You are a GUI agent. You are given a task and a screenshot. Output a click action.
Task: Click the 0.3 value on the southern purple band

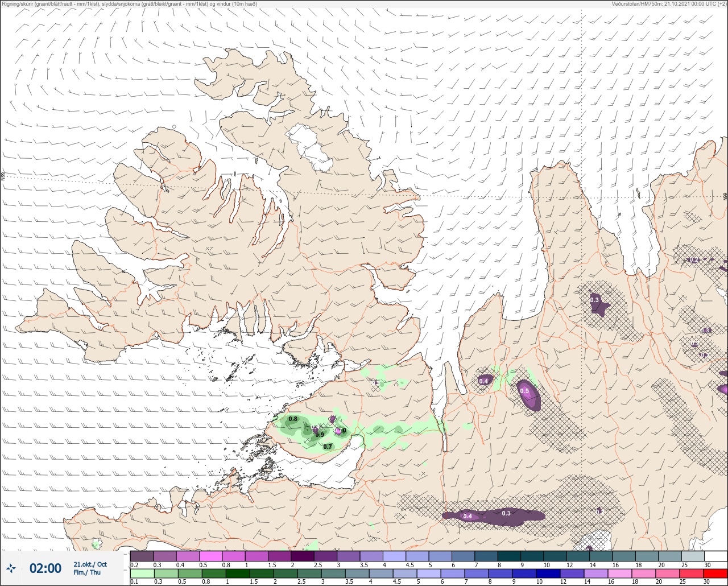(506, 513)
